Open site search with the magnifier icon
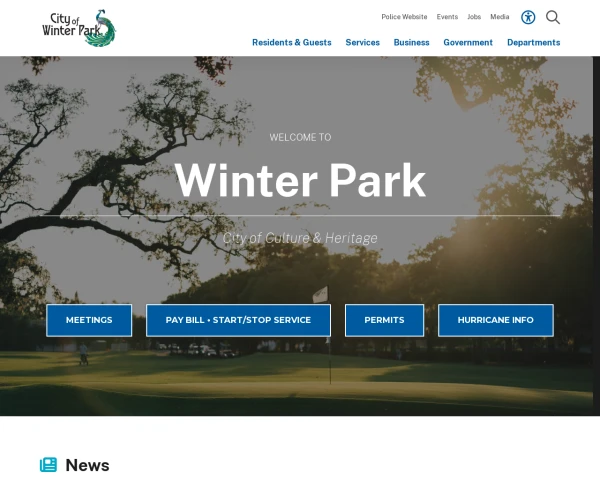This screenshot has height=480, width=600. pos(553,17)
